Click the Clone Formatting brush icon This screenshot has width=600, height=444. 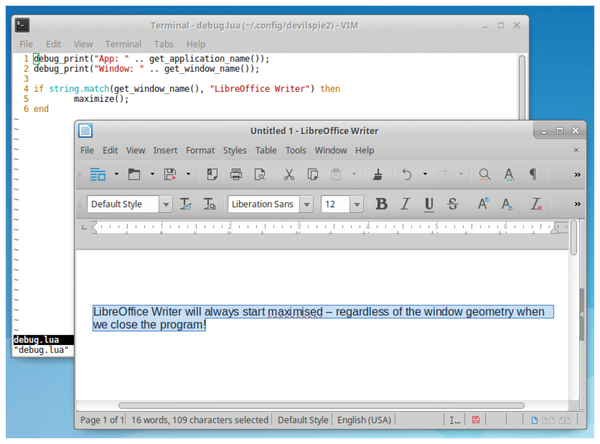pyautogui.click(x=378, y=175)
